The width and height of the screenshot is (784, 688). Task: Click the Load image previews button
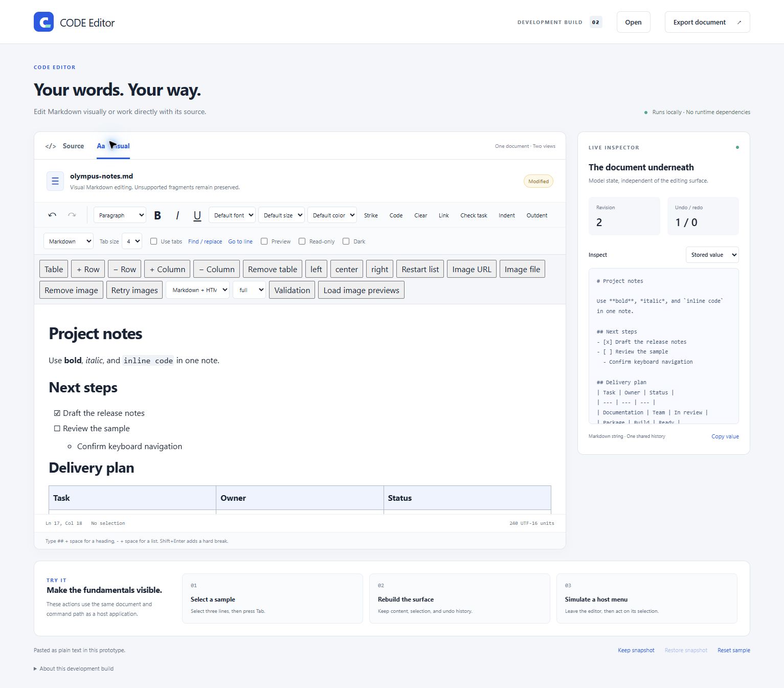pos(361,290)
